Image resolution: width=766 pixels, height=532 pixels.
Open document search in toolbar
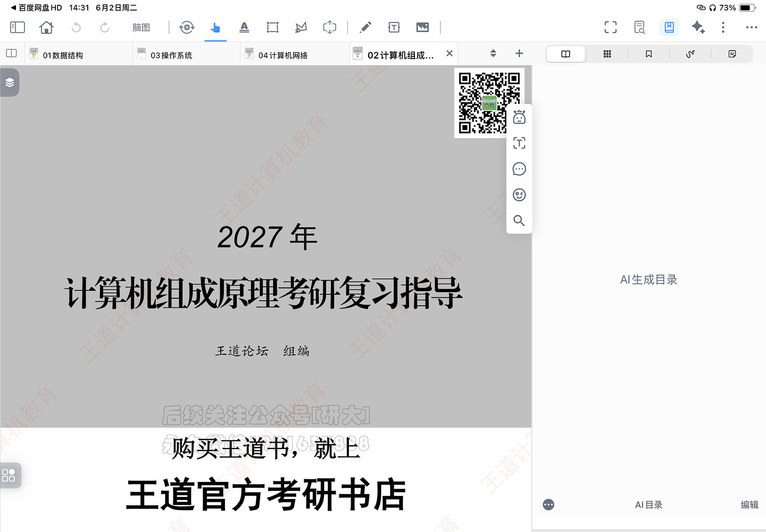(639, 27)
